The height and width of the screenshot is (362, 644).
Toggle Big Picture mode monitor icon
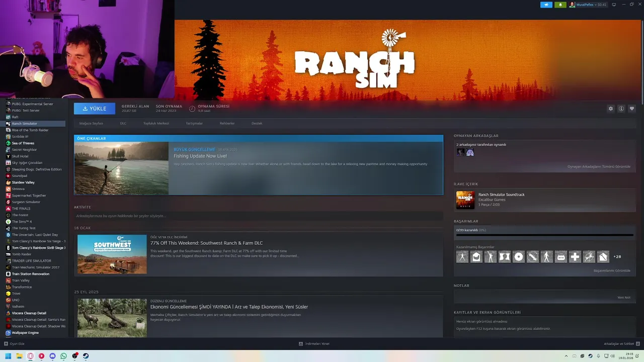click(x=615, y=5)
